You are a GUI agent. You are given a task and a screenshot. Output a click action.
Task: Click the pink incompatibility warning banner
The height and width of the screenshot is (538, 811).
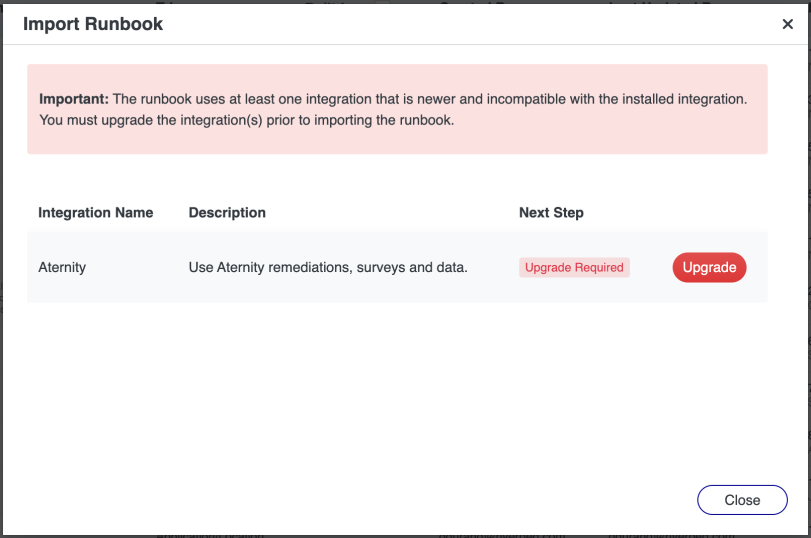(397, 109)
